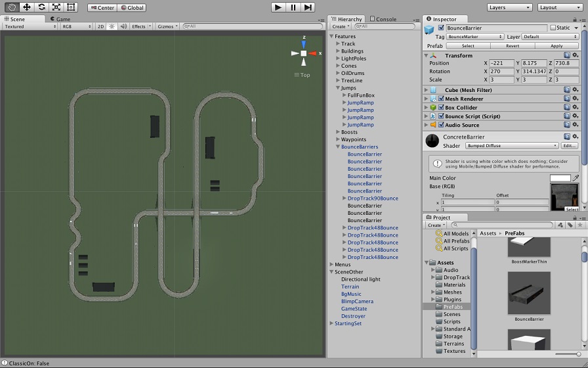This screenshot has width=588, height=368.
Task: Toggle 2D scene view mode
Action: point(100,26)
